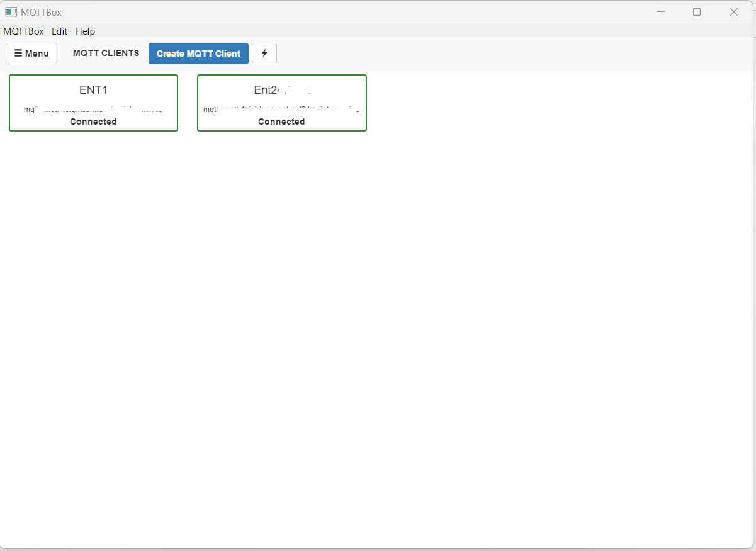
Task: Click the lightning bolt icon button
Action: coord(264,54)
